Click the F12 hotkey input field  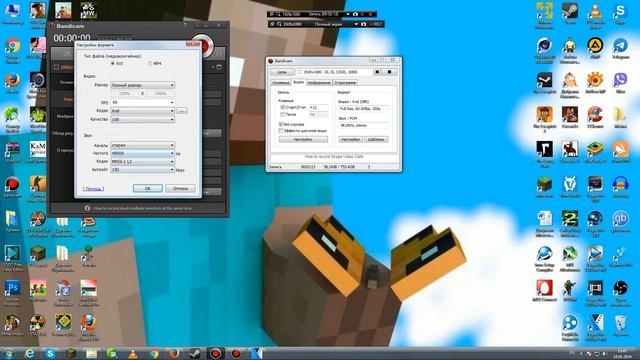(x=318, y=108)
